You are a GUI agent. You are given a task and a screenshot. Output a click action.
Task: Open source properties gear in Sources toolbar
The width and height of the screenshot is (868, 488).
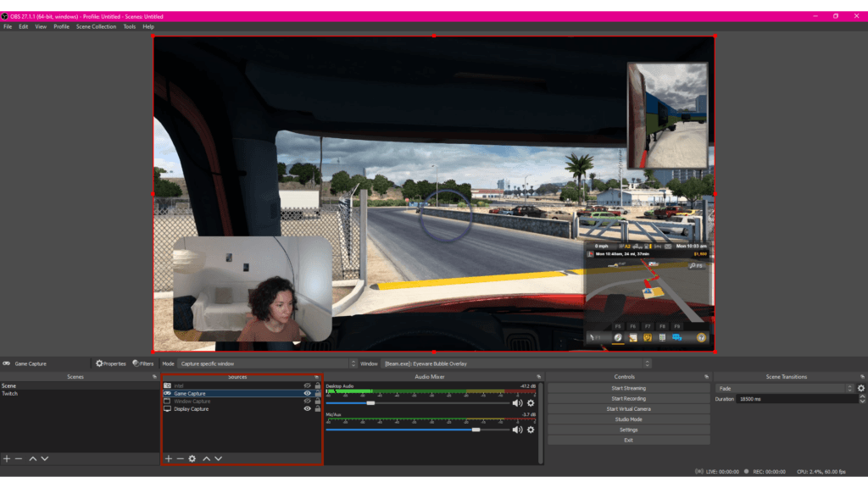192,458
